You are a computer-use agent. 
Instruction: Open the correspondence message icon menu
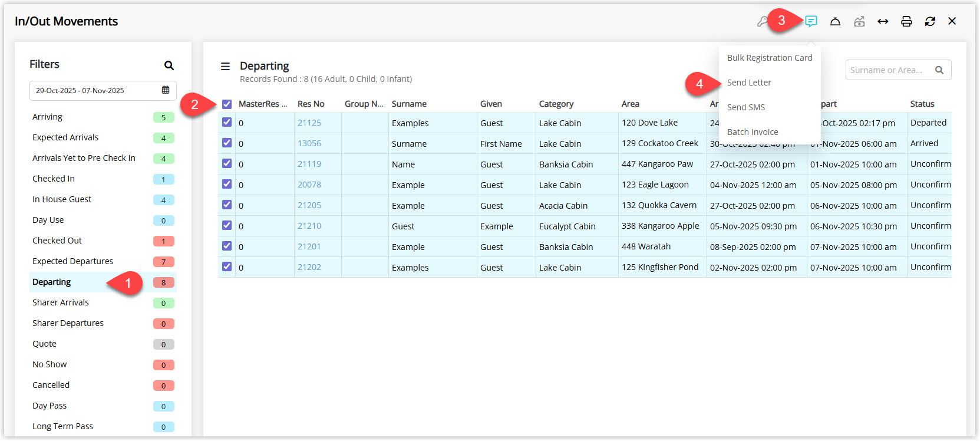811,21
